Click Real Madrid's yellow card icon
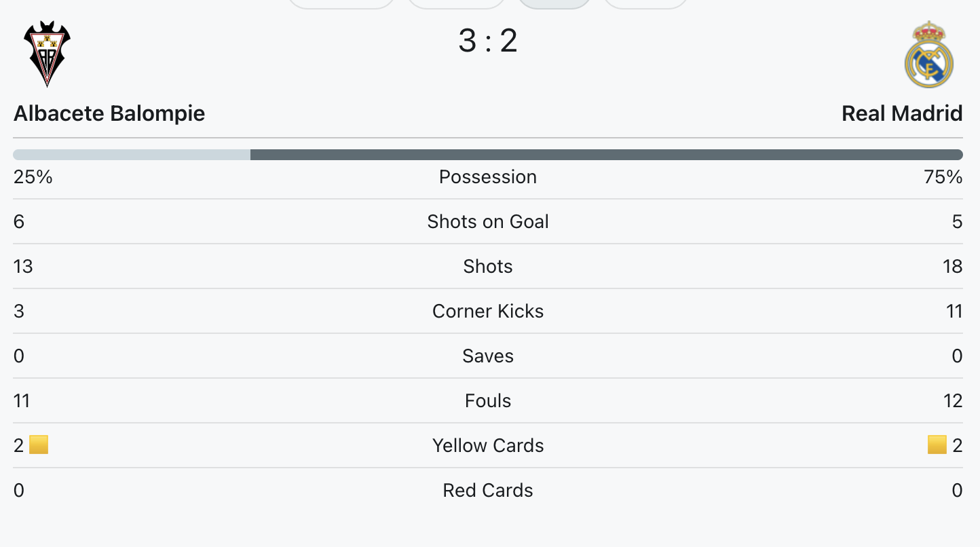 coord(937,445)
